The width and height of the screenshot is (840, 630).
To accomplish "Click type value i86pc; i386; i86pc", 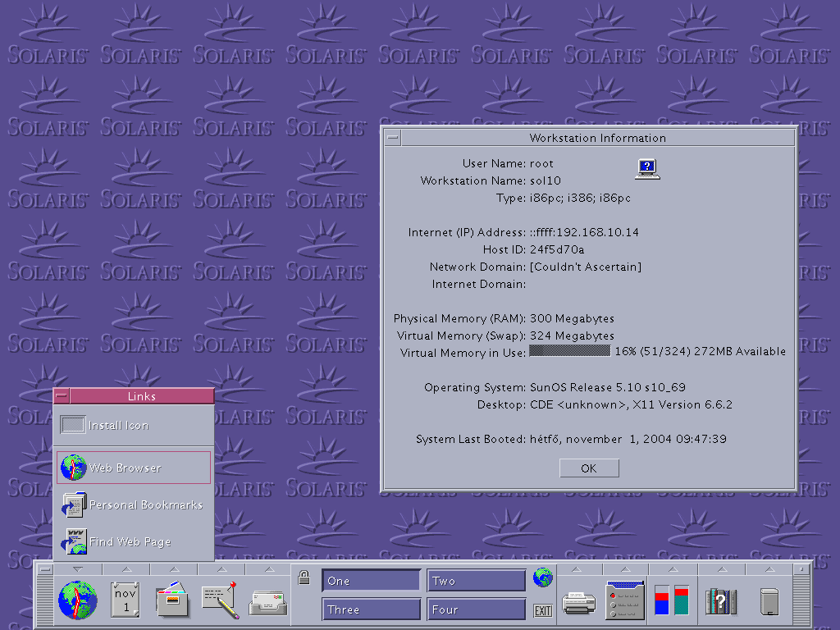I will [x=580, y=199].
